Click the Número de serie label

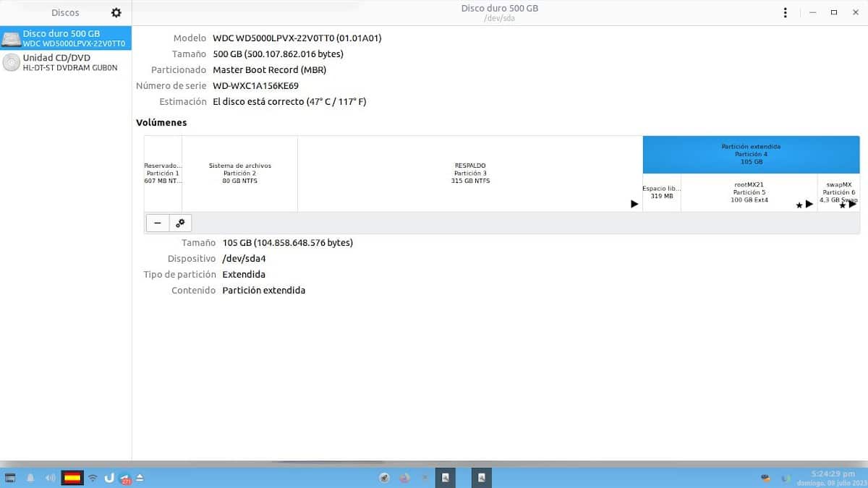click(x=171, y=85)
